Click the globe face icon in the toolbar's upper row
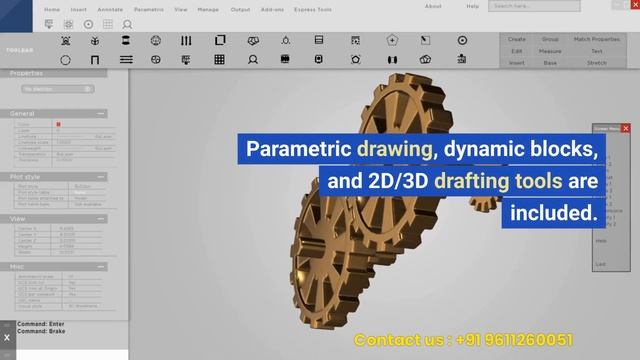The width and height of the screenshot is (640, 360). click(x=156, y=40)
